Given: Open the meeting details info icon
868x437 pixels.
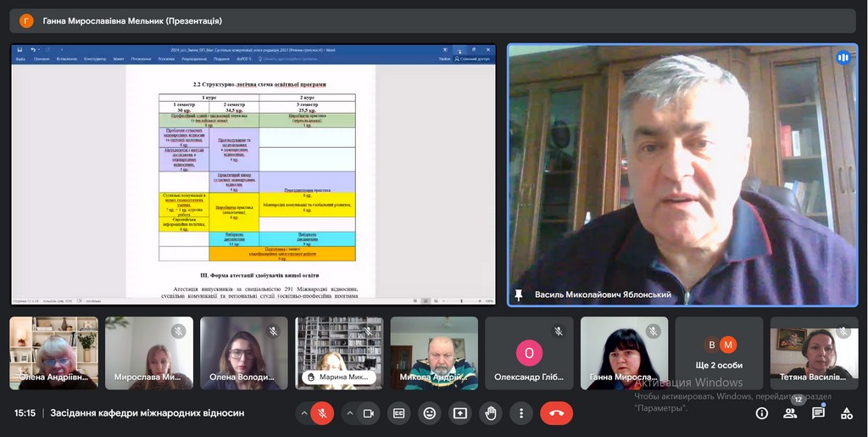Looking at the screenshot, I should [762, 413].
